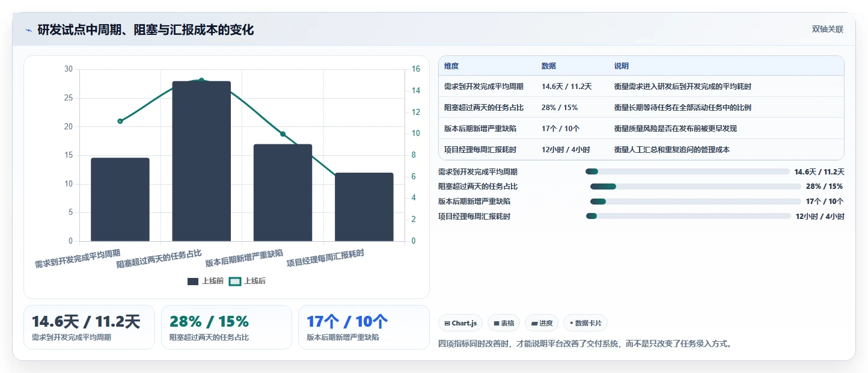Click x-axis label 版本后期新增严重缺陷

(244, 257)
